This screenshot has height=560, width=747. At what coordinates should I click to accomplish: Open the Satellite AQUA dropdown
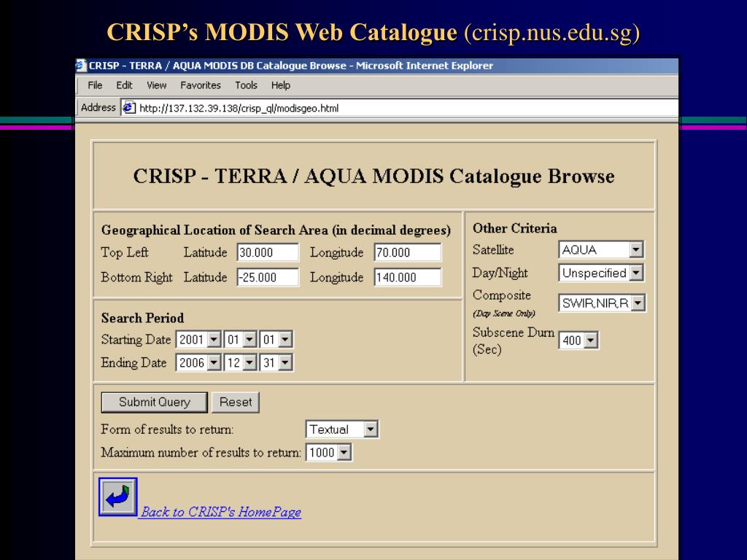(601, 249)
